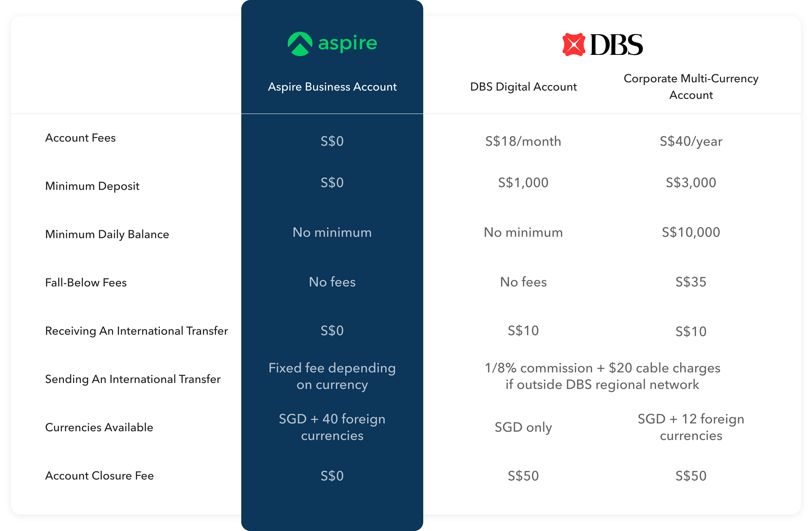This screenshot has width=812, height=531.
Task: Click the green Aspire logo
Action: tap(332, 44)
